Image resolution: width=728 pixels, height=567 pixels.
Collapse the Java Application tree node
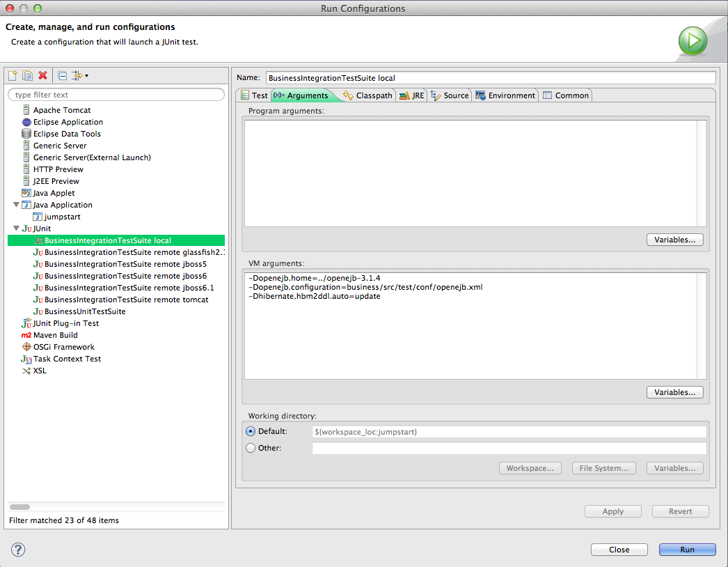[x=16, y=205]
